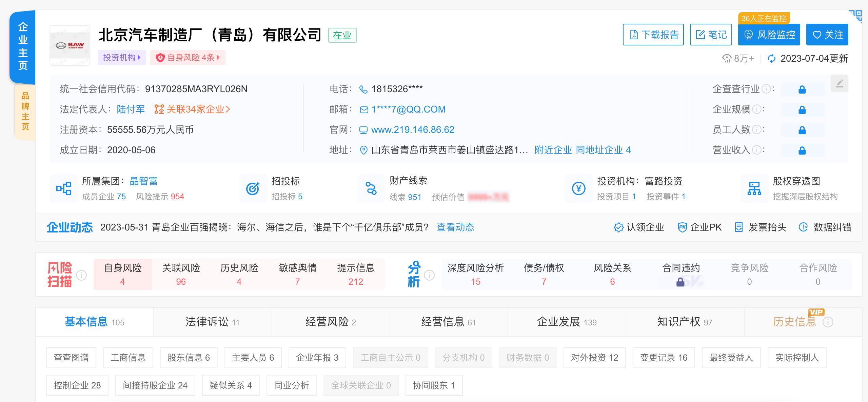868x402 pixels.
Task: Click info icon beside 风险扫描
Action: 81,275
